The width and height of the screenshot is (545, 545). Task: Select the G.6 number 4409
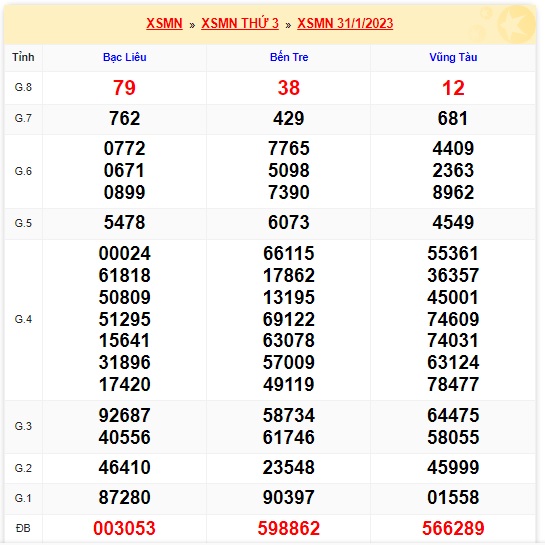coord(453,148)
